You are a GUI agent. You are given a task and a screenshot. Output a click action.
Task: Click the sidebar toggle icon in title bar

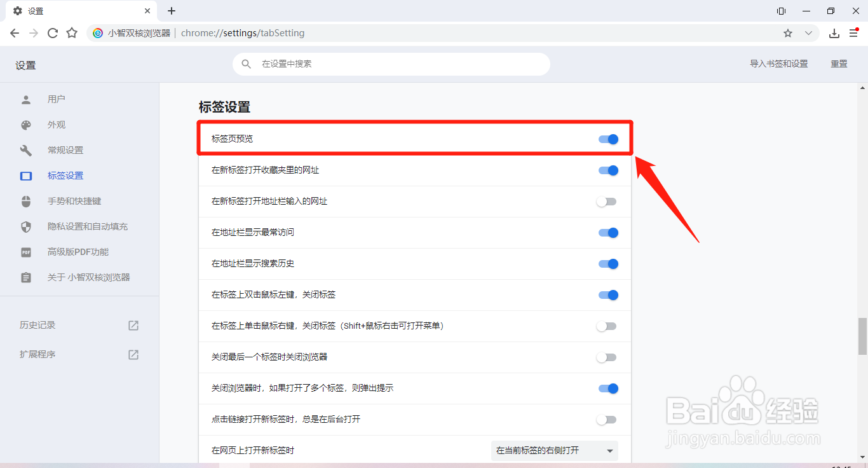point(781,11)
